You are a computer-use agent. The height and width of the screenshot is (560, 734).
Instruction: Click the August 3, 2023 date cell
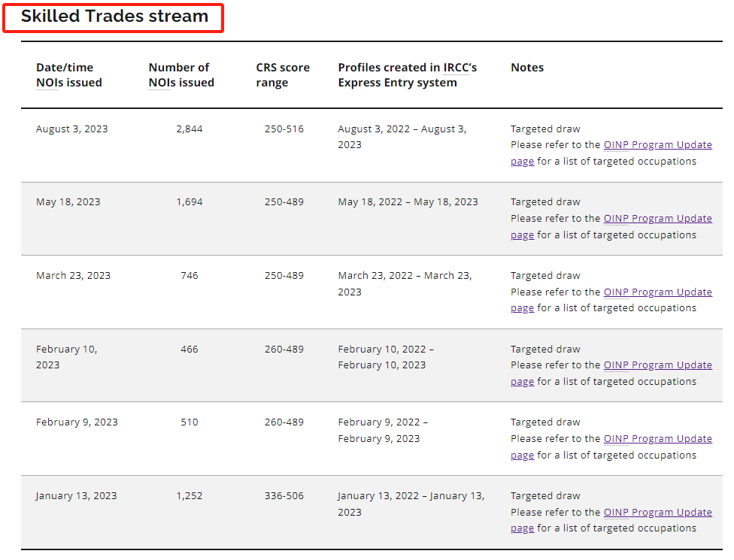pyautogui.click(x=71, y=129)
